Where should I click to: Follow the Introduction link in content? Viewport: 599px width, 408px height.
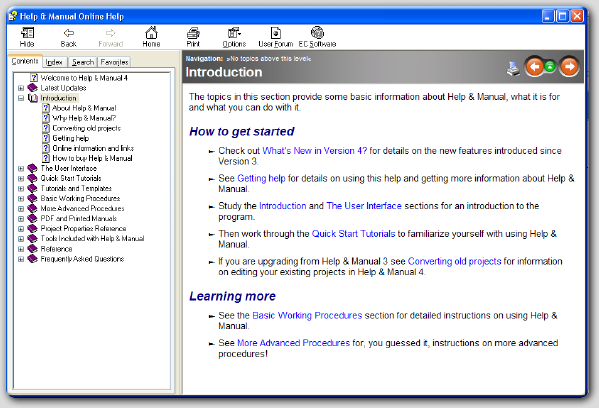pyautogui.click(x=283, y=206)
